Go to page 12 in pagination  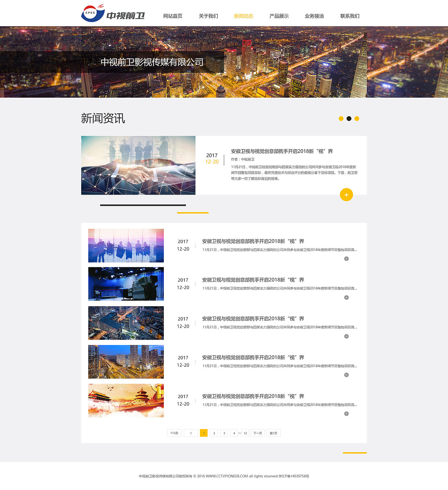(245, 433)
